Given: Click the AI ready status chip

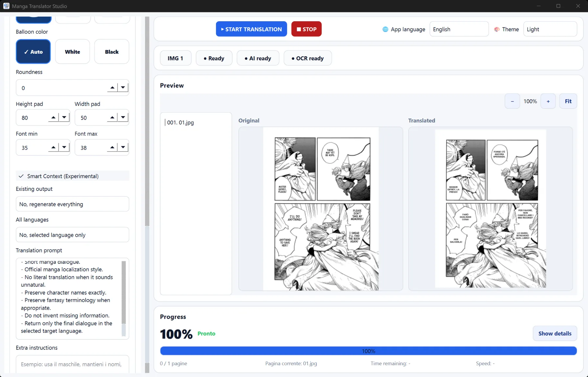Looking at the screenshot, I should (x=258, y=58).
